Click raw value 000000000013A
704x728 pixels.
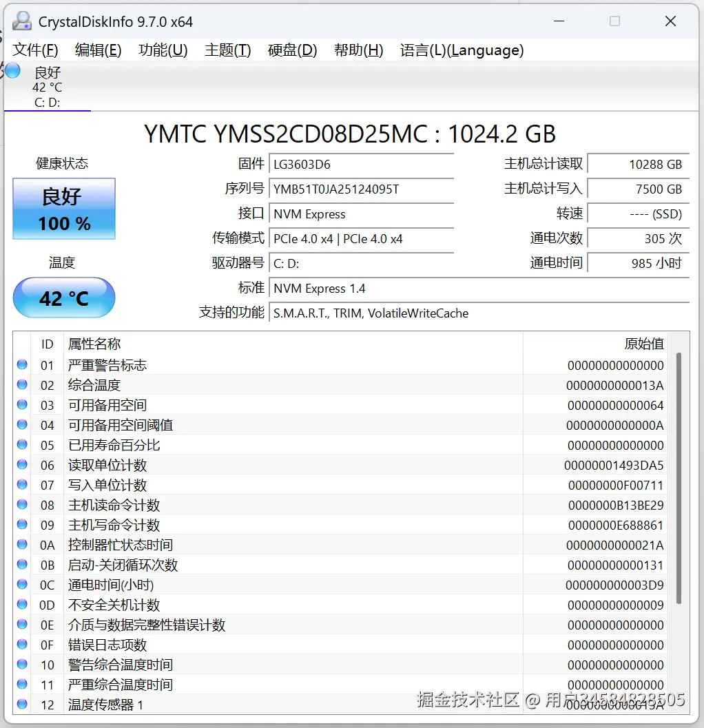(x=615, y=386)
